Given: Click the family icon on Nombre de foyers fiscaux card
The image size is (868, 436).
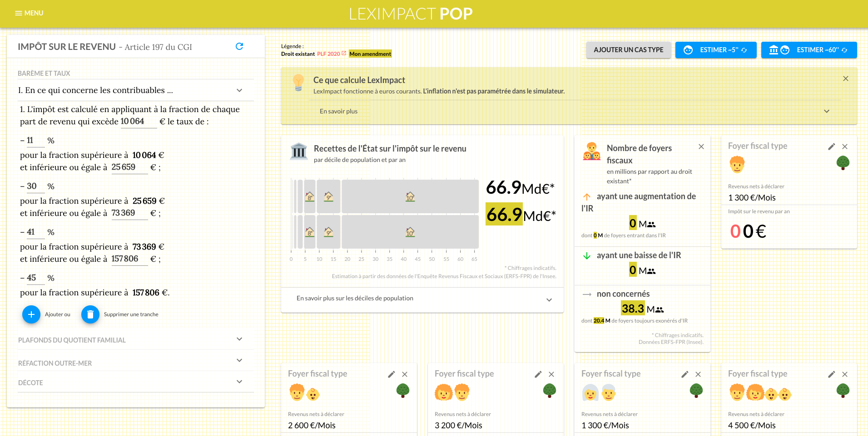Looking at the screenshot, I should pos(592,152).
